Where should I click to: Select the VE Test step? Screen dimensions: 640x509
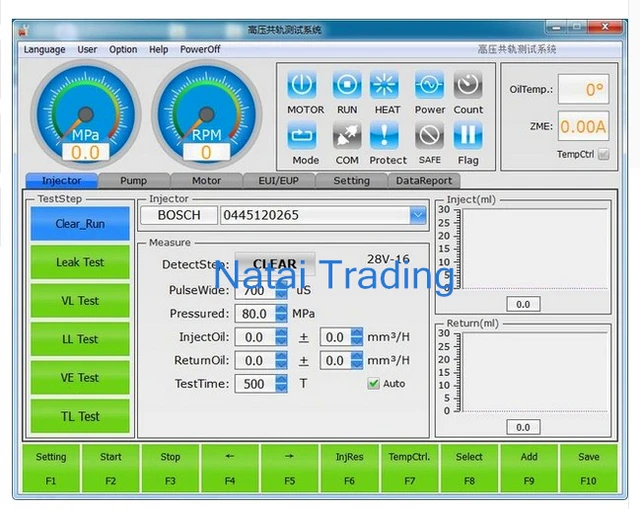click(80, 378)
